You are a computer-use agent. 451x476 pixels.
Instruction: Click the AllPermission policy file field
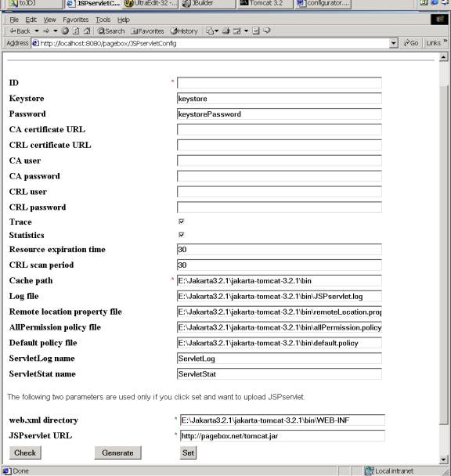click(x=279, y=327)
